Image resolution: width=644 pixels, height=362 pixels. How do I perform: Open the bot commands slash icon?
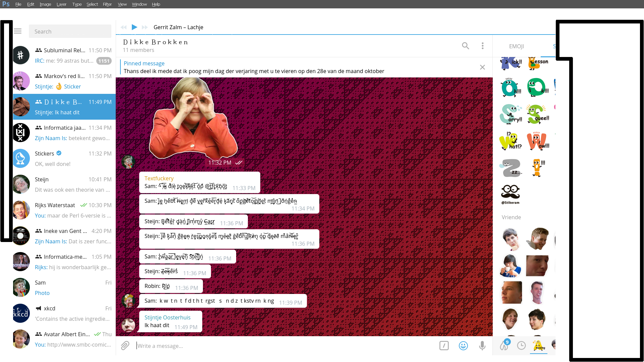(x=444, y=346)
